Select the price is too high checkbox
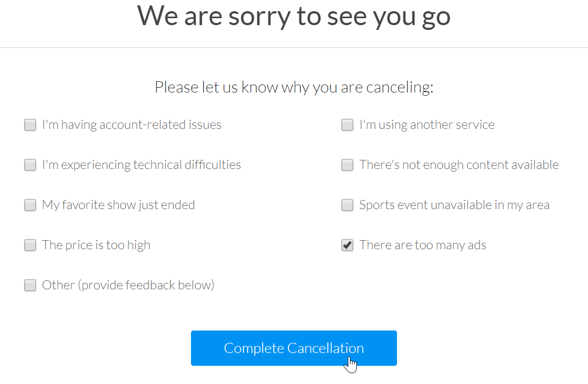 pyautogui.click(x=30, y=245)
